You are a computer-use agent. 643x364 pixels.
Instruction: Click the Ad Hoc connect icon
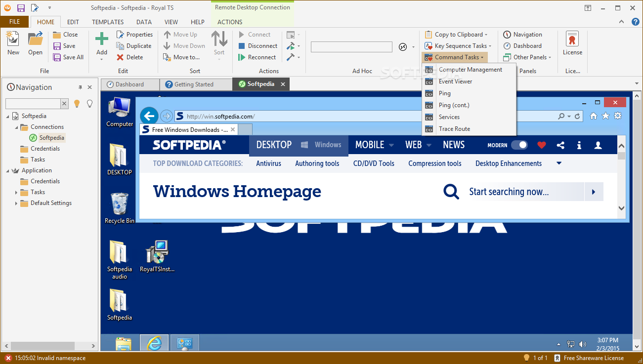(x=403, y=47)
